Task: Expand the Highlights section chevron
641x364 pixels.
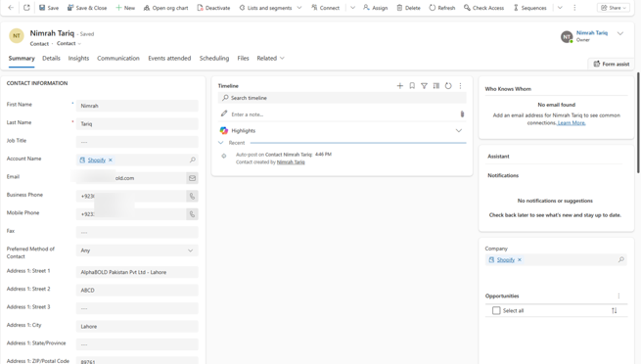Action: [459, 131]
